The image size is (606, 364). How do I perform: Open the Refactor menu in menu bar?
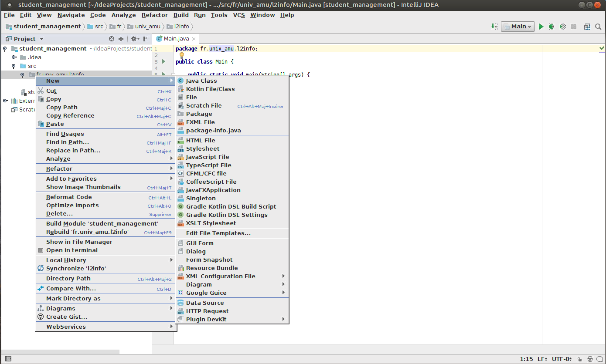tap(154, 15)
